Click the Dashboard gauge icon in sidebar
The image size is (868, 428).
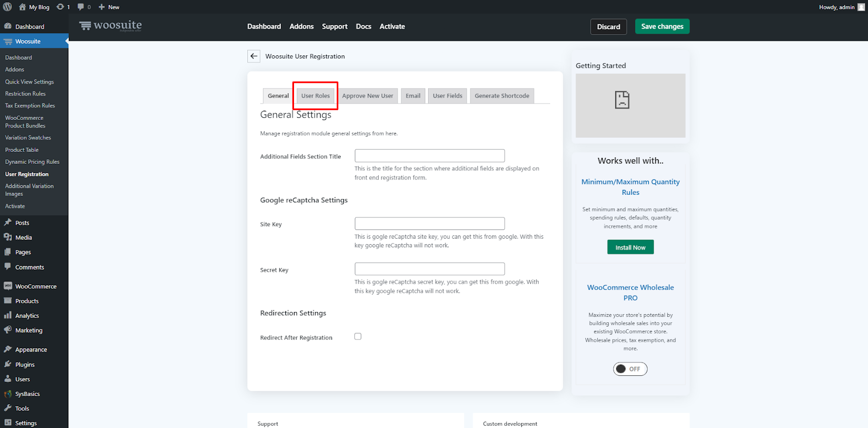click(8, 26)
